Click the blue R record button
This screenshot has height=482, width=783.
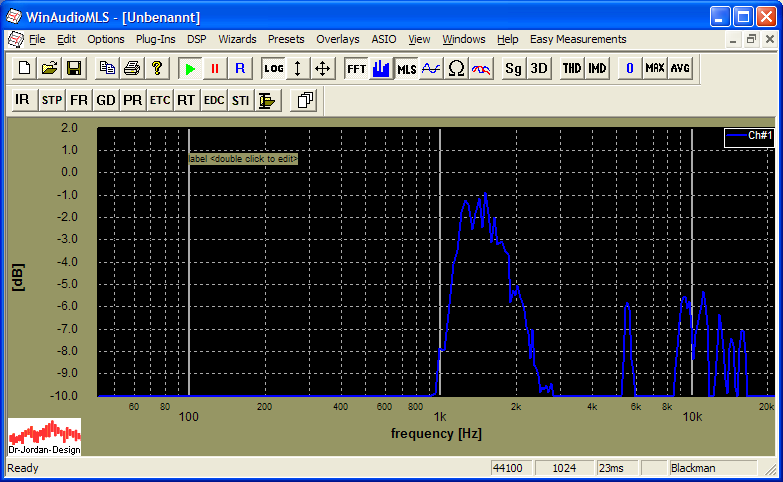tap(239, 68)
